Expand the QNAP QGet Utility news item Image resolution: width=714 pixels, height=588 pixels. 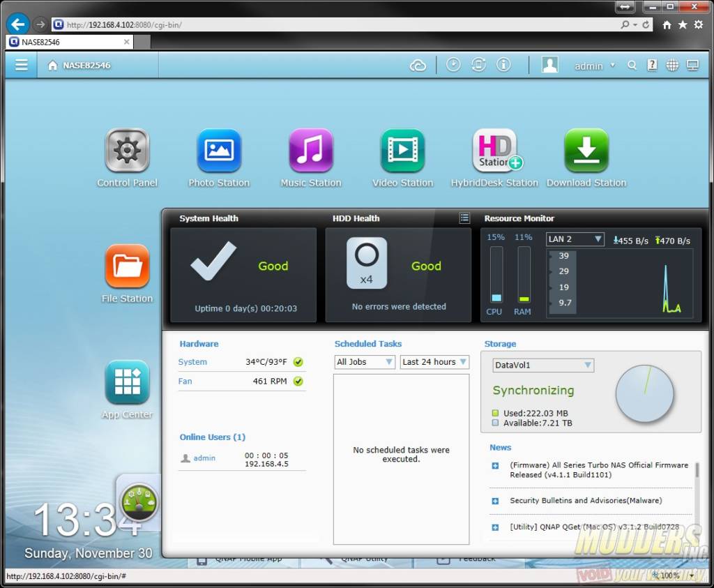496,527
